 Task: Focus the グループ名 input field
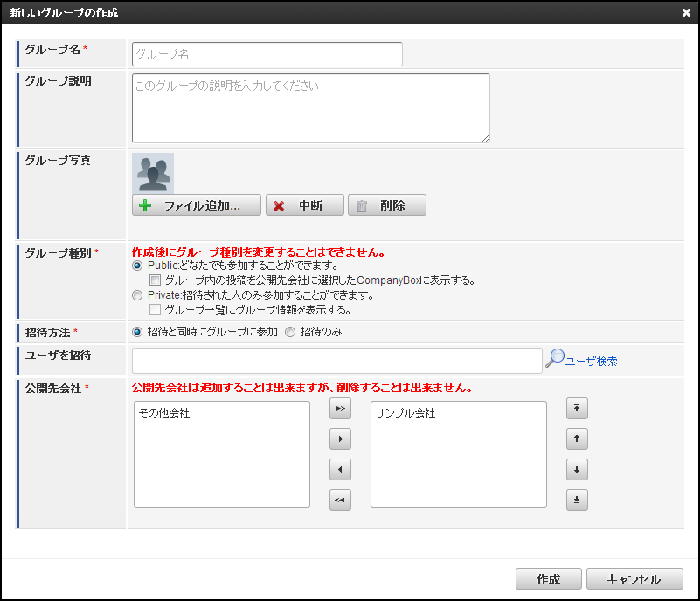click(267, 54)
